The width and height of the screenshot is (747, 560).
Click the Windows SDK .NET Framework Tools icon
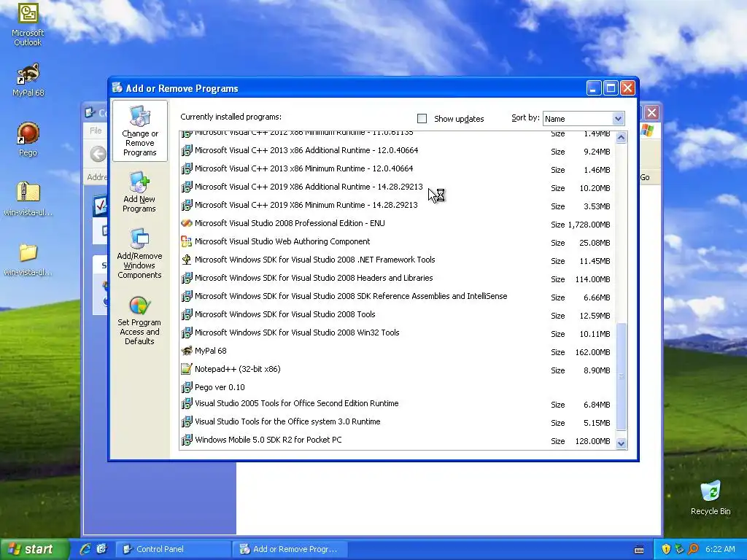coord(186,260)
